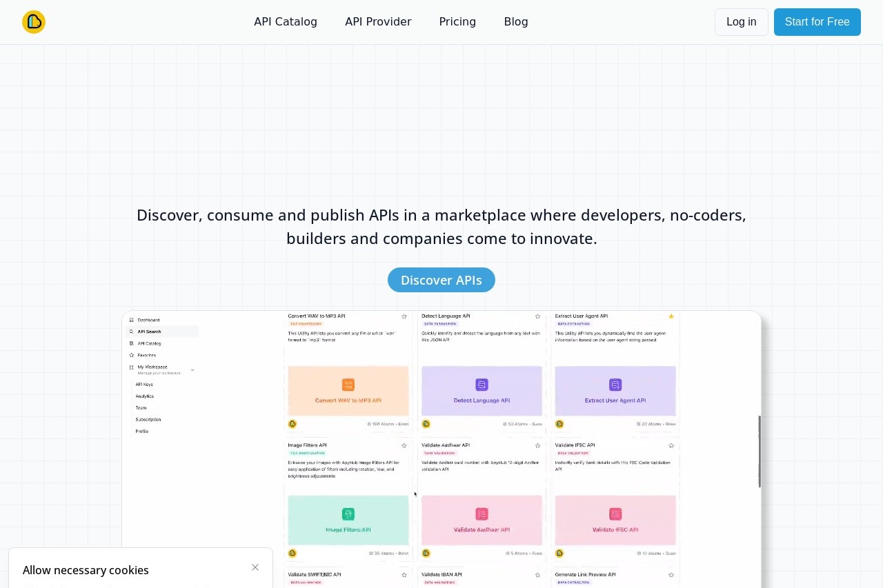The image size is (883, 588).
Task: Go to the Pricing page
Action: [457, 22]
